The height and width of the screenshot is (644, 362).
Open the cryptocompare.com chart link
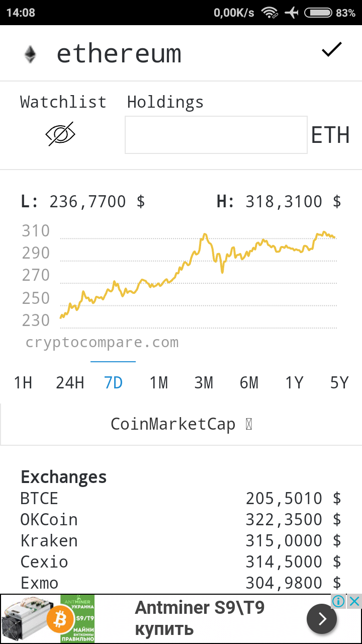[x=102, y=343]
